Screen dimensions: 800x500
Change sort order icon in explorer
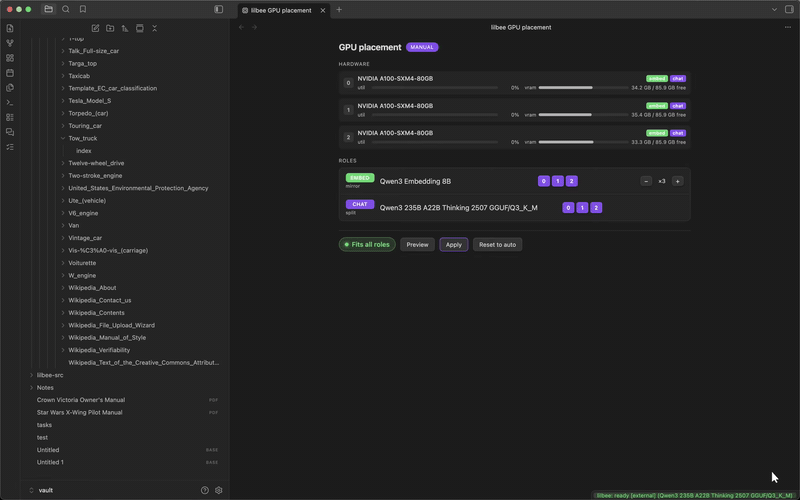[x=125, y=28]
